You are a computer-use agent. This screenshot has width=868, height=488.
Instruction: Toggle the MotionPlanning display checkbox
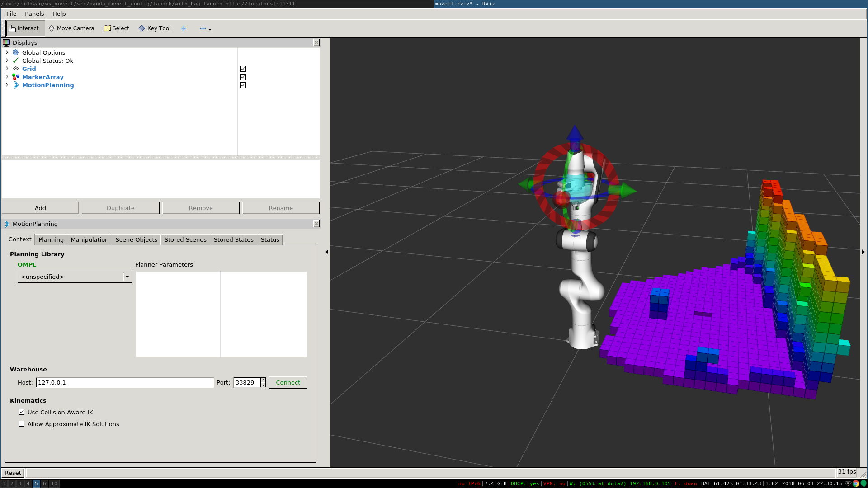(243, 85)
